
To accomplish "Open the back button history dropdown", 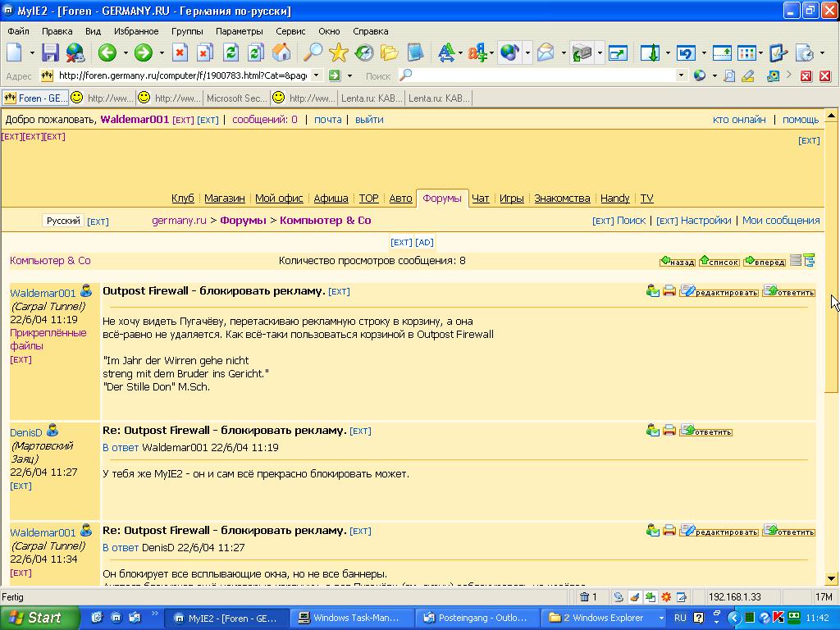I will 126,52.
